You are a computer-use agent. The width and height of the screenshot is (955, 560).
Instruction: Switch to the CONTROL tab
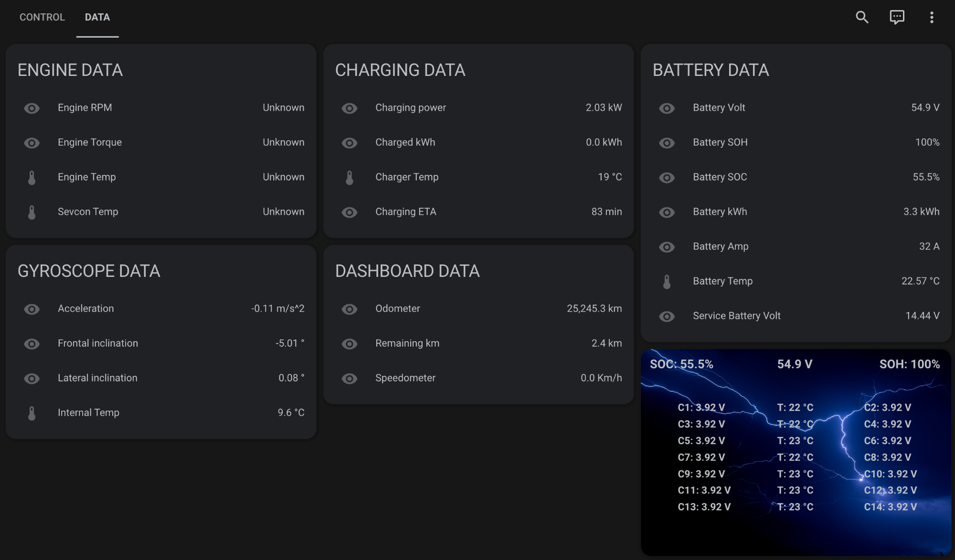tap(42, 17)
